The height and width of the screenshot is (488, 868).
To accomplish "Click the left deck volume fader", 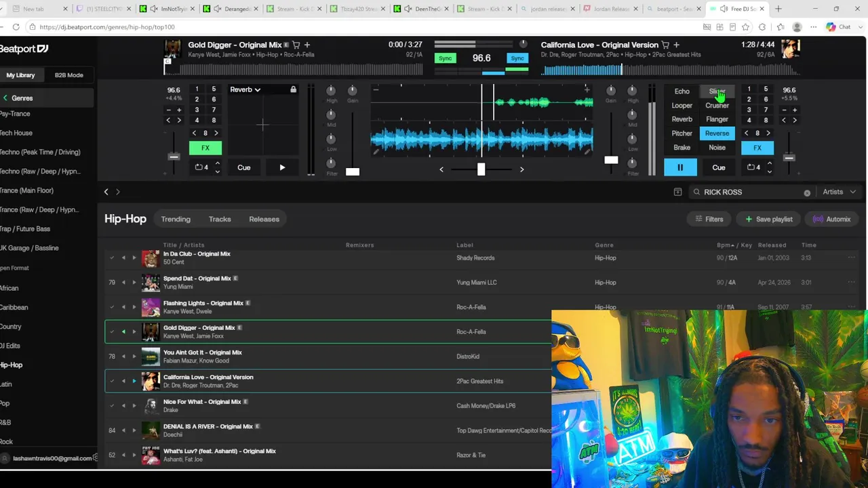I will pos(353,171).
